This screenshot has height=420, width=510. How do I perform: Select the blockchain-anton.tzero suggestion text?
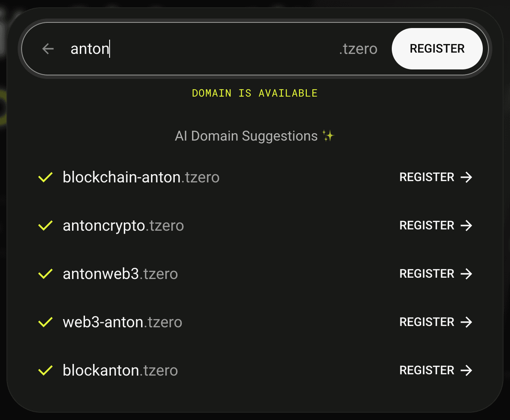pyautogui.click(x=141, y=177)
